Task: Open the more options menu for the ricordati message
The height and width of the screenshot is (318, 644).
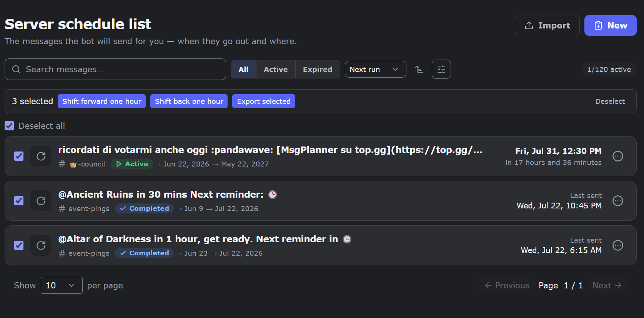Action: point(617,156)
